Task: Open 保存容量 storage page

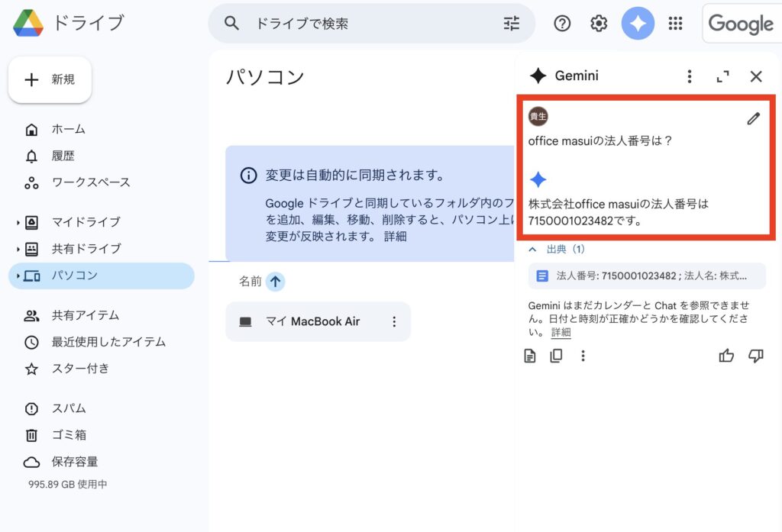Action: pyautogui.click(x=74, y=463)
